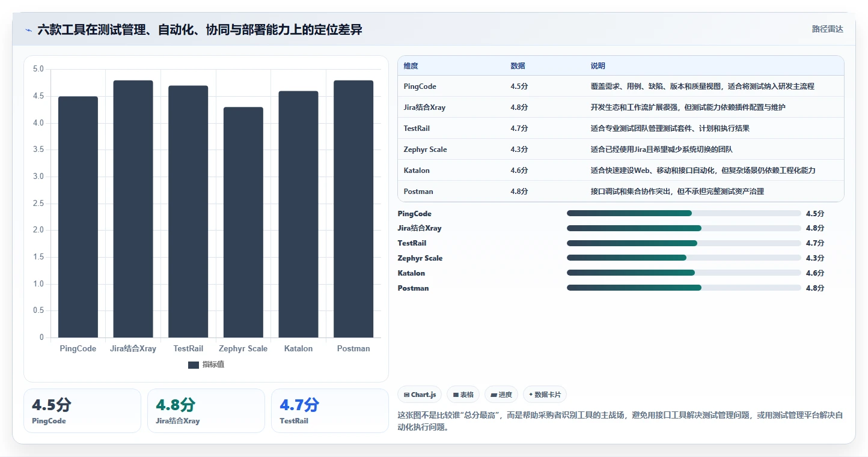868x457 pixels.
Task: Click the 4.3分 value in table
Action: click(519, 150)
